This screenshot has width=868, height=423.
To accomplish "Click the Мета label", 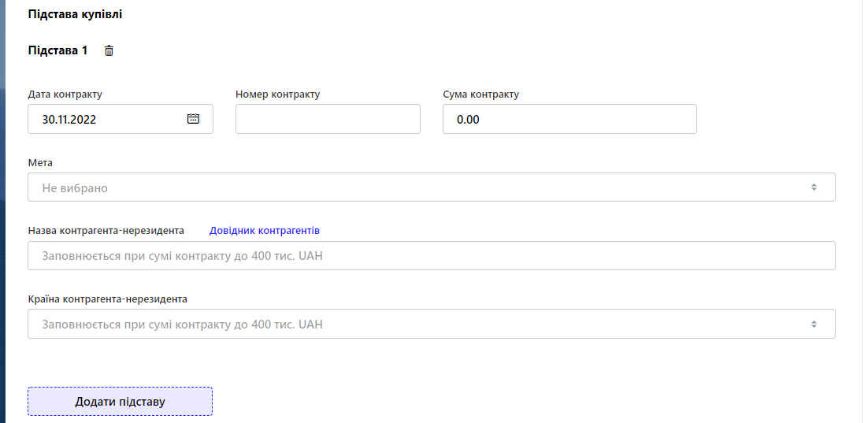I will point(40,163).
